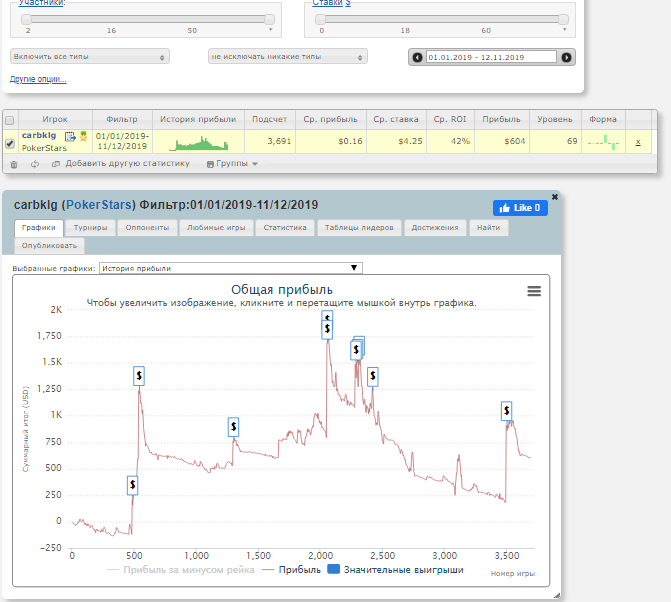Close the carbklg details panel
This screenshot has height=602, width=671.
point(555,197)
